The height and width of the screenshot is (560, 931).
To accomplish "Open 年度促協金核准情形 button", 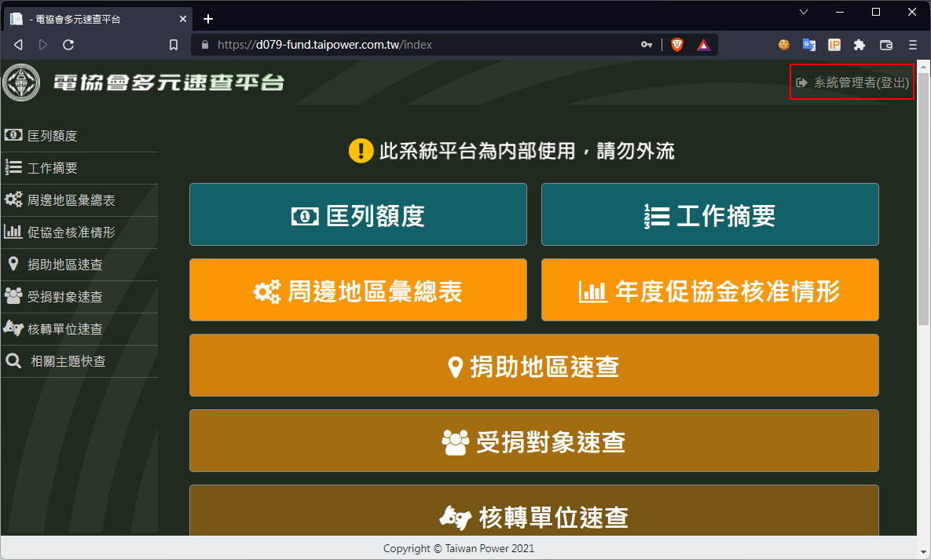I will [709, 290].
